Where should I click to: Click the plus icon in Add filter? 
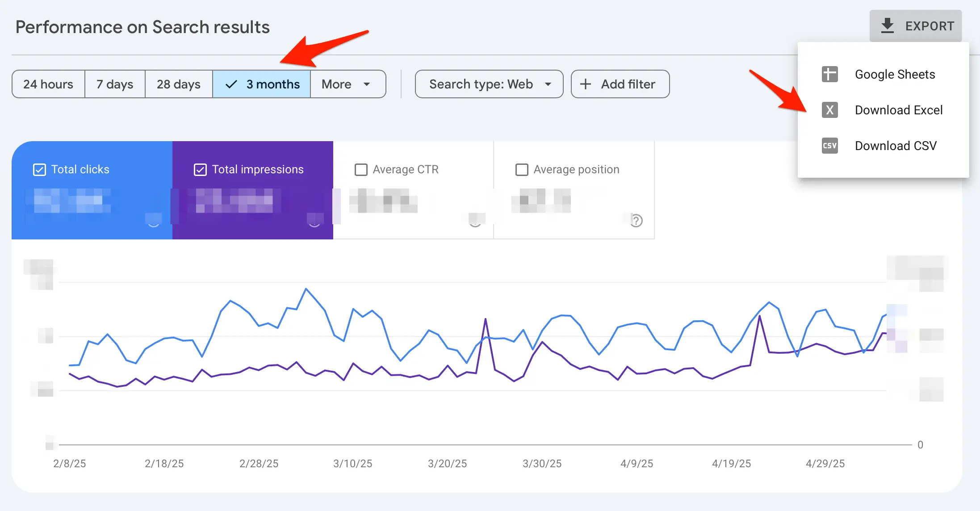(585, 84)
